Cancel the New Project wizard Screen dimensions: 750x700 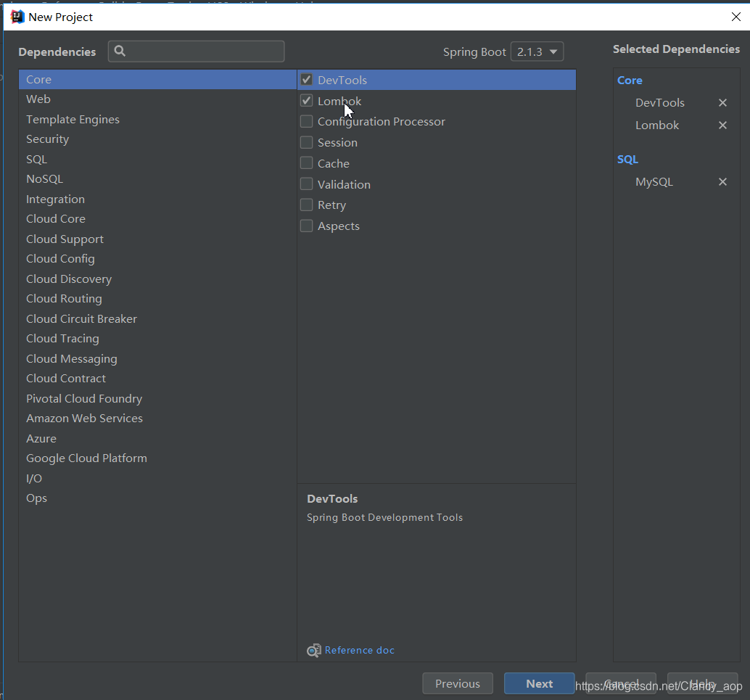click(x=621, y=684)
